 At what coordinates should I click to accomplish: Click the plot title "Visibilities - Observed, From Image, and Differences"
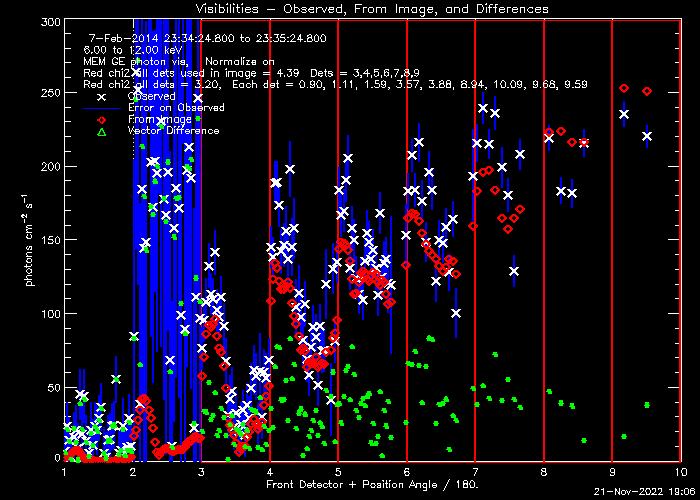pyautogui.click(x=372, y=8)
